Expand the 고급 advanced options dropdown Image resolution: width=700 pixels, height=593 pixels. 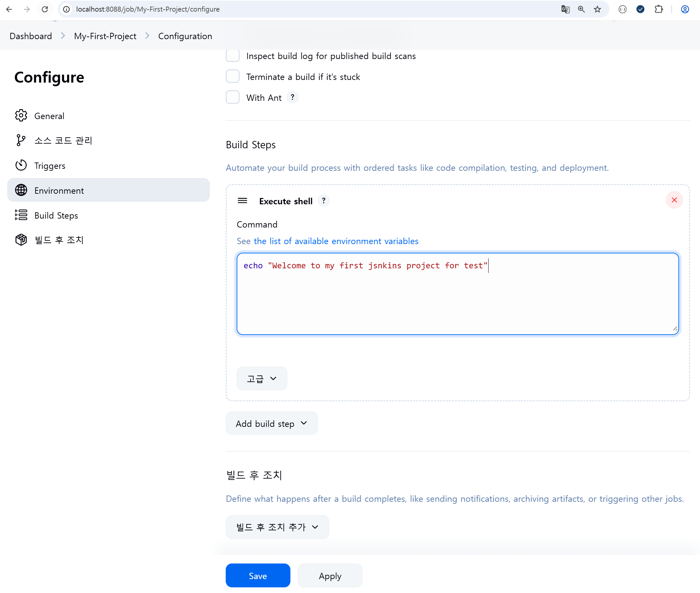[x=262, y=378]
